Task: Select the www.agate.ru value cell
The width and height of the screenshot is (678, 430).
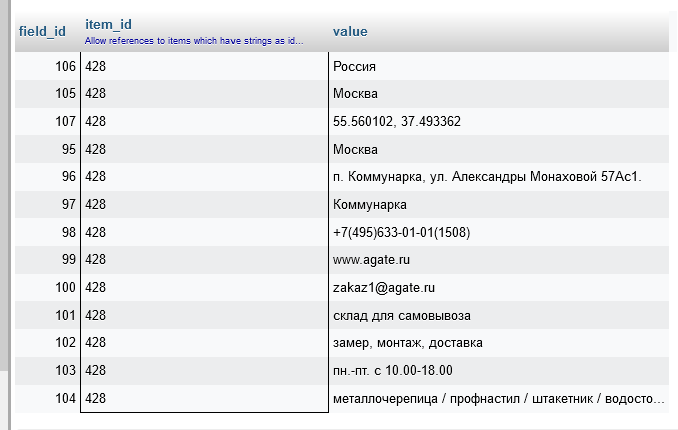Action: tap(372, 260)
